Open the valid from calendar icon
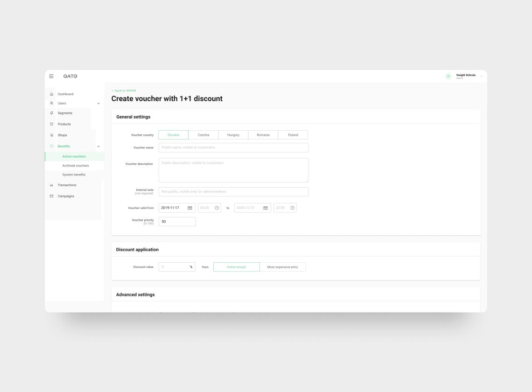Image resolution: width=532 pixels, height=392 pixels. [190, 208]
